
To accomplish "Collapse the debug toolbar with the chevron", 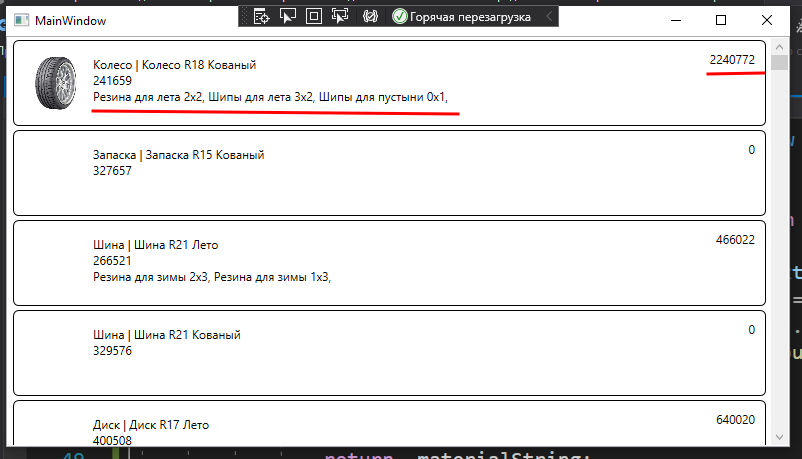I will tap(549, 16).
